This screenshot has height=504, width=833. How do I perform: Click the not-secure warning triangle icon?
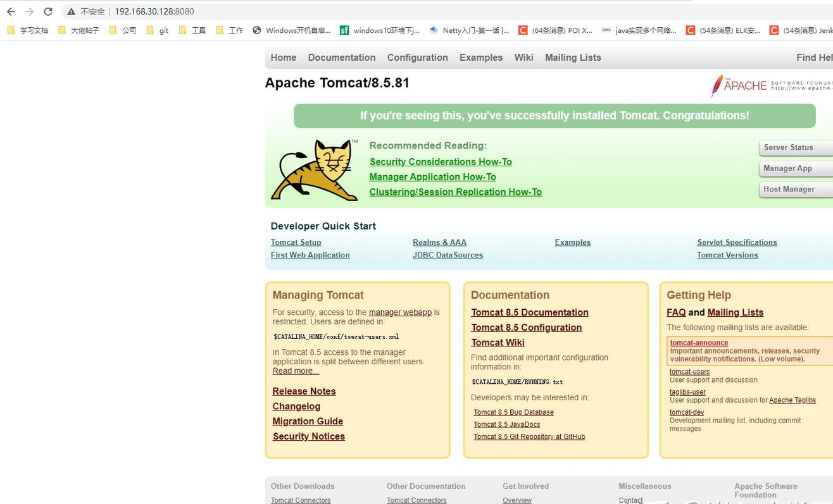click(71, 11)
